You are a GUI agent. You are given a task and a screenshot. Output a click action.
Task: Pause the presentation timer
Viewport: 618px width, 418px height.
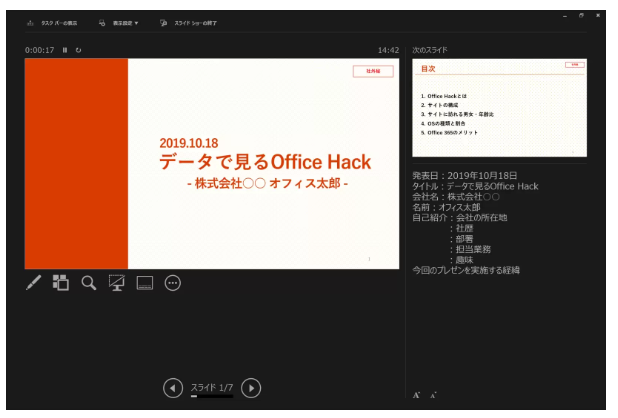[64, 49]
